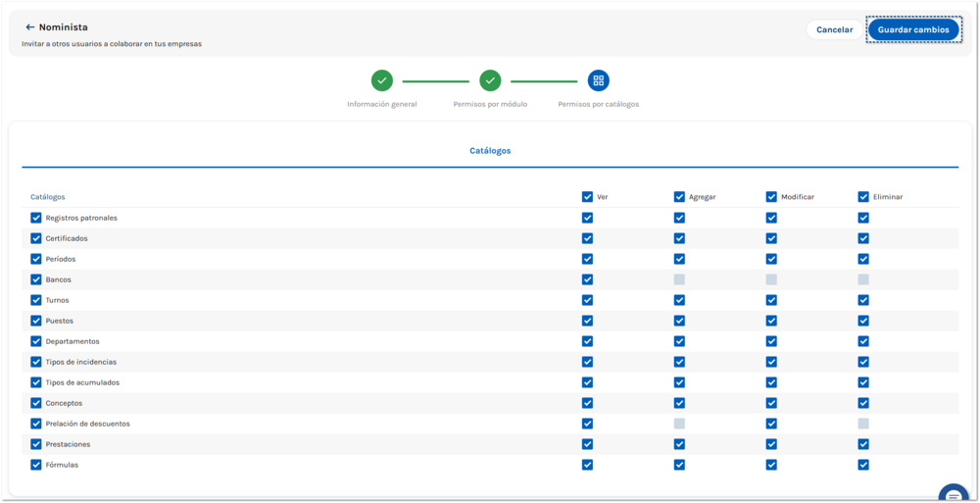Uncheck Modificar permission for Prelación de descuentos

(771, 424)
